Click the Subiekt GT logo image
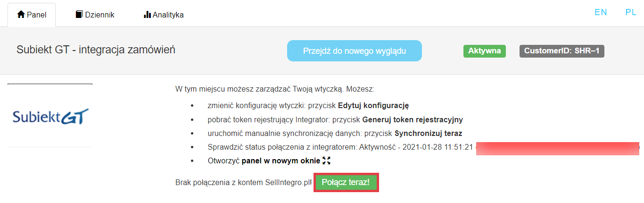The width and height of the screenshot is (644, 203). point(50,116)
